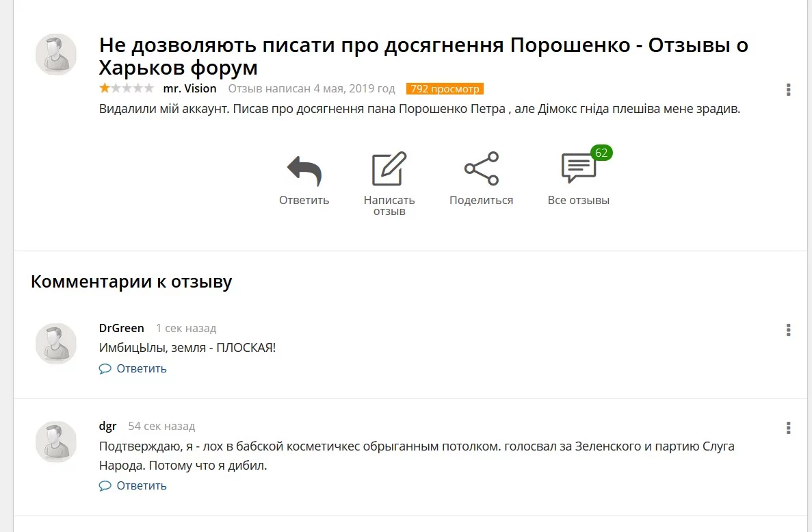Click speech bubble icon beside dgr's reply link
This screenshot has width=812, height=532.
coord(105,485)
